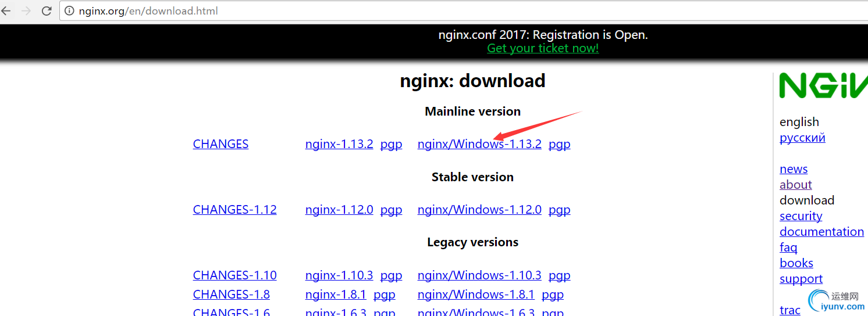Download nginx-1.10.3 source
The width and height of the screenshot is (868, 316).
click(x=339, y=275)
